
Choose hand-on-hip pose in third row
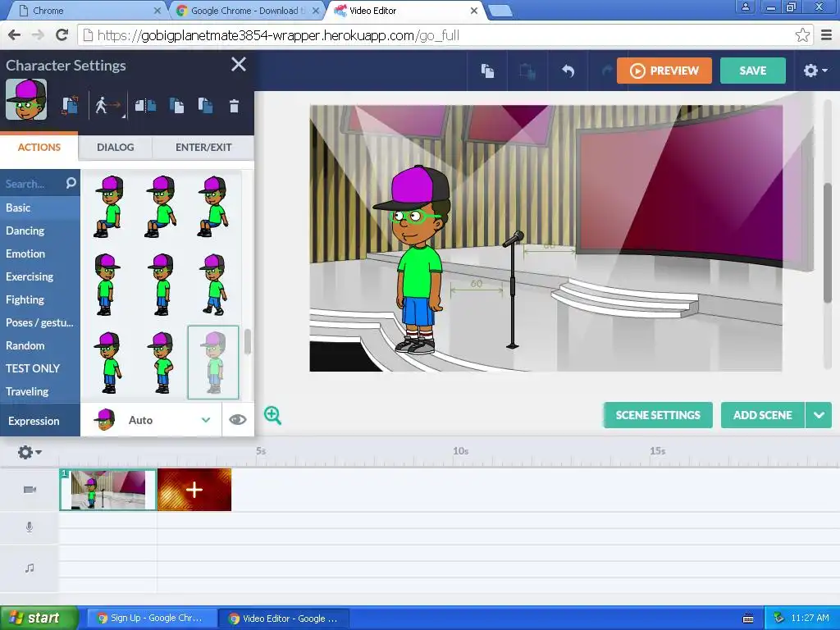(x=162, y=363)
